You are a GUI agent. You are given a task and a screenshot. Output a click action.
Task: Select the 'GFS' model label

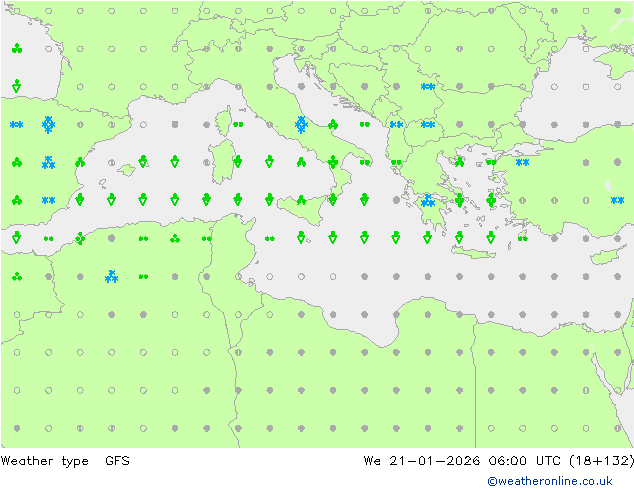pyautogui.click(x=117, y=460)
